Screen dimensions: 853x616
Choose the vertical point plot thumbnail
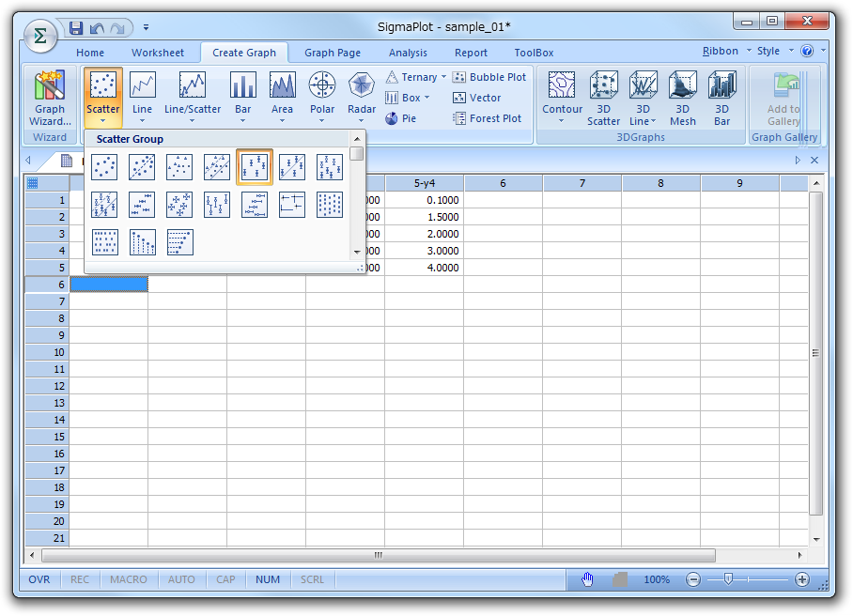point(330,205)
